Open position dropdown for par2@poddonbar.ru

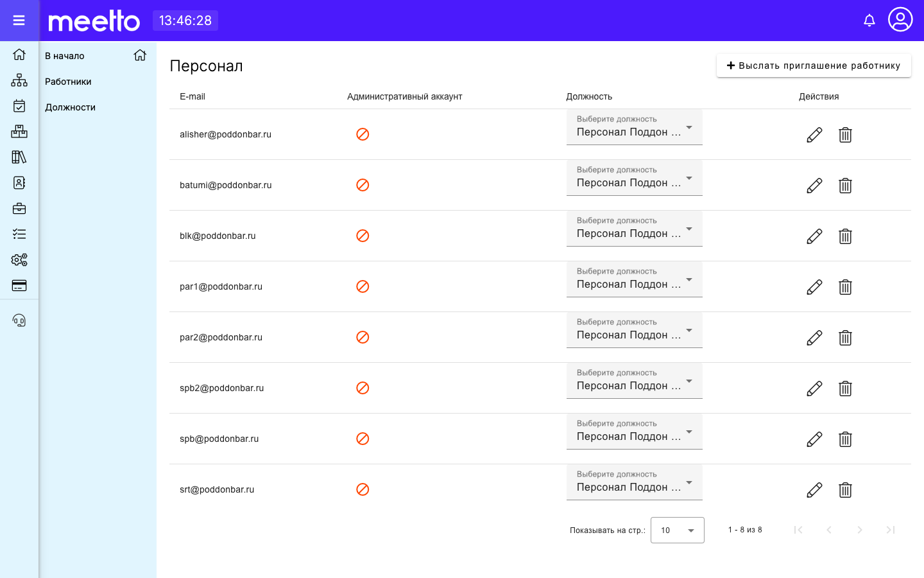635,330
